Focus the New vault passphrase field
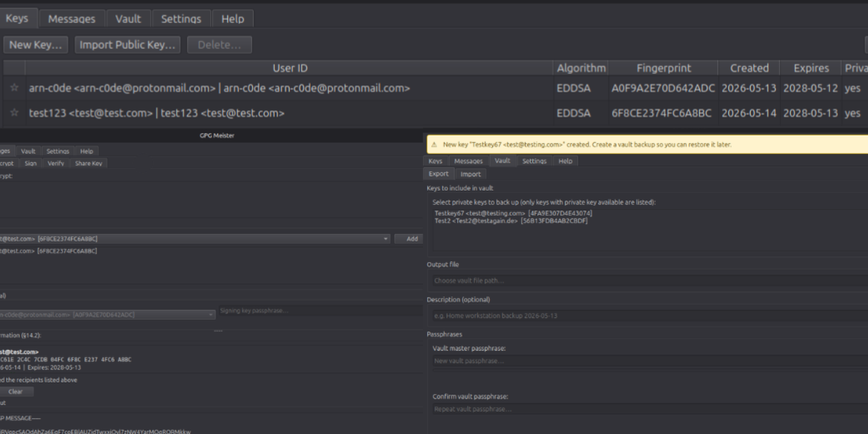Screen dimensions: 868x434 (650, 361)
